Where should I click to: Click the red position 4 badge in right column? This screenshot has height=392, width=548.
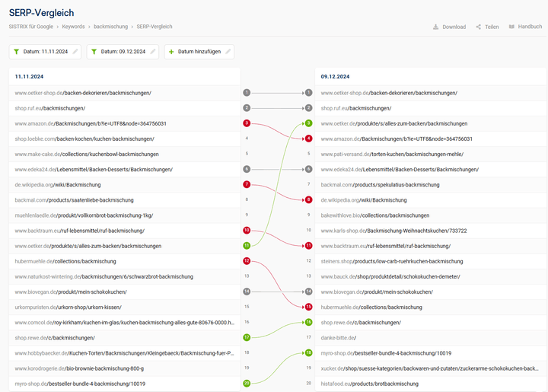click(x=308, y=139)
